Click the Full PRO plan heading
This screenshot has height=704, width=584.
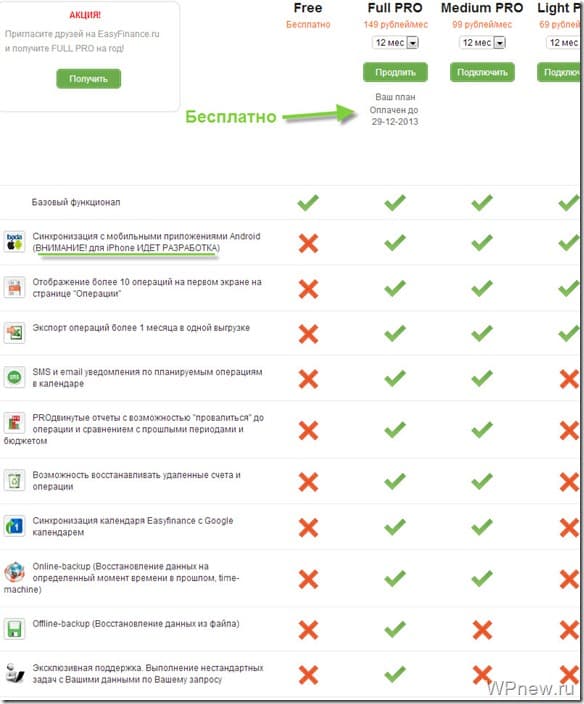[395, 8]
